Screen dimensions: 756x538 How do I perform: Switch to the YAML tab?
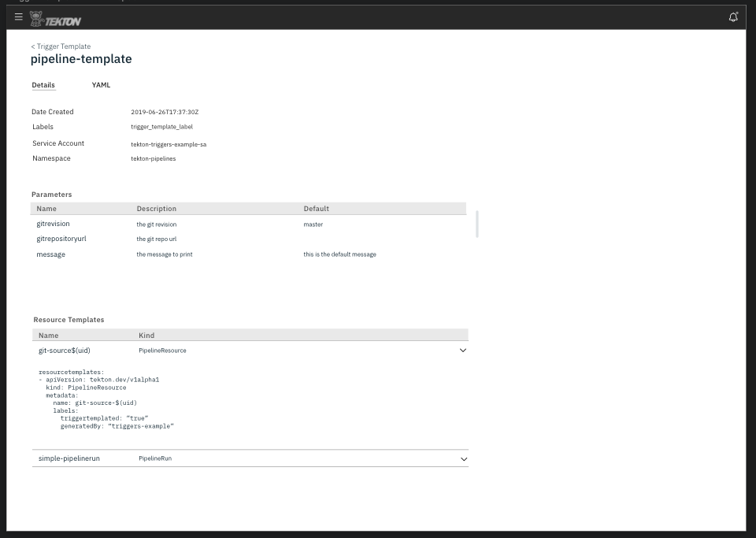click(x=102, y=85)
